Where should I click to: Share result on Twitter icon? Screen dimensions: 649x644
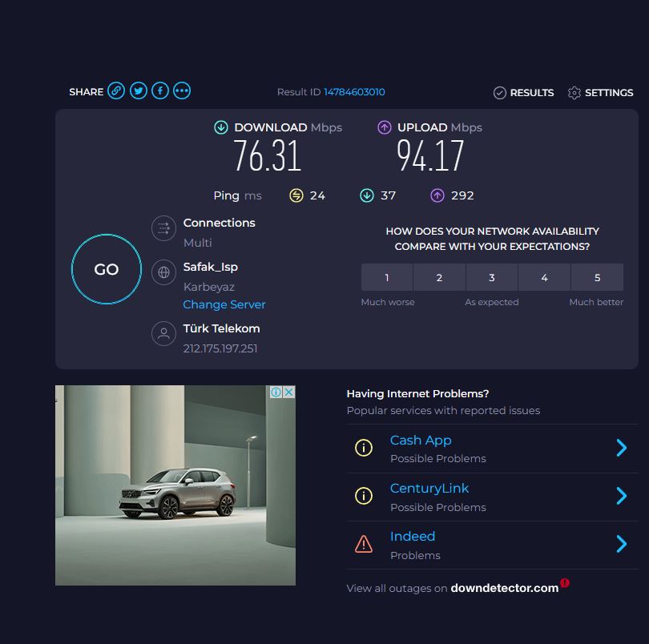point(139,91)
